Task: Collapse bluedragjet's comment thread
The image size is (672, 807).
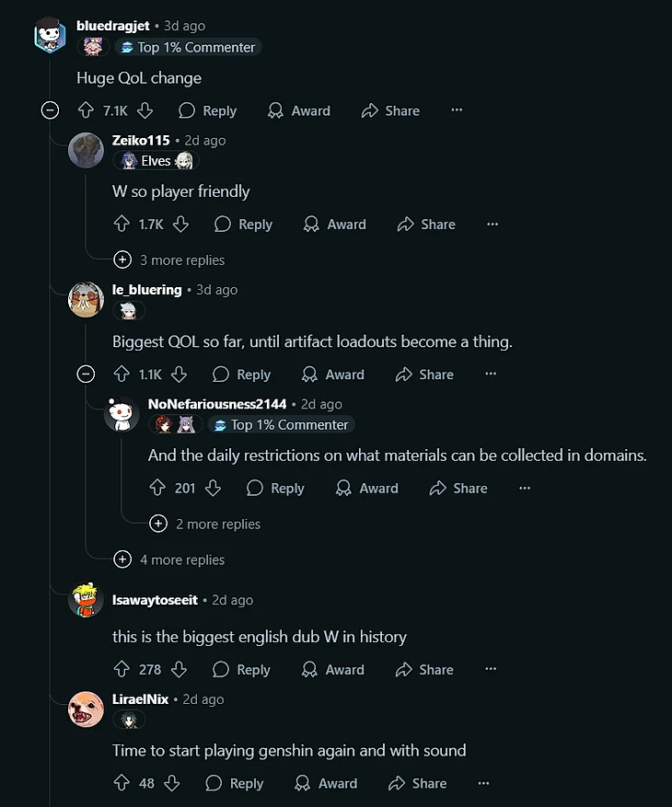Action: coord(51,110)
